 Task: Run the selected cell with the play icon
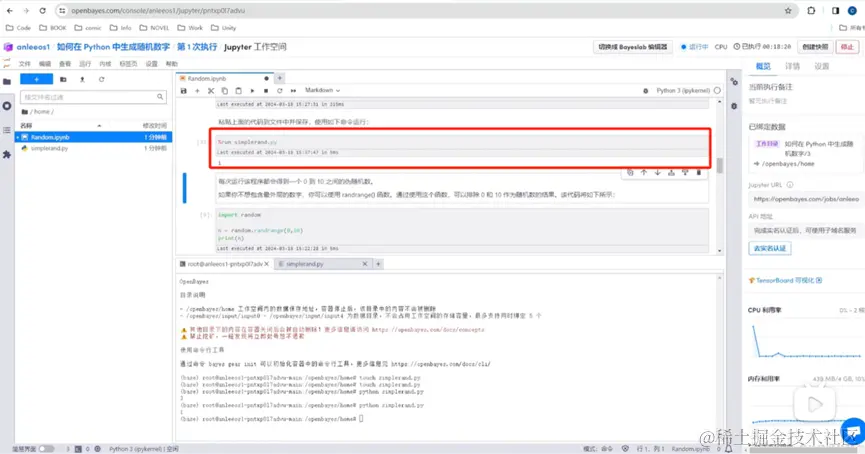click(x=252, y=90)
